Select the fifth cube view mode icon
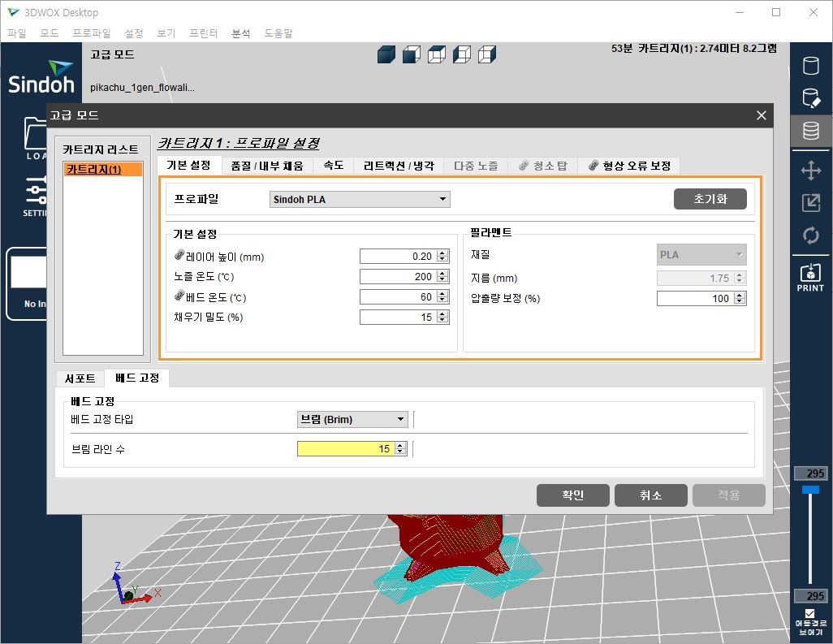The width and height of the screenshot is (833, 644). tap(487, 54)
